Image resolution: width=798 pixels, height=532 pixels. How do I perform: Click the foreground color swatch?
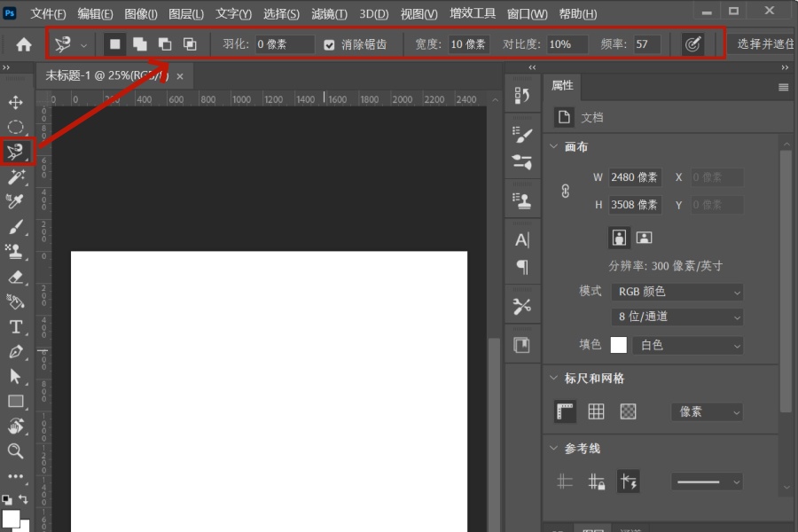11,519
